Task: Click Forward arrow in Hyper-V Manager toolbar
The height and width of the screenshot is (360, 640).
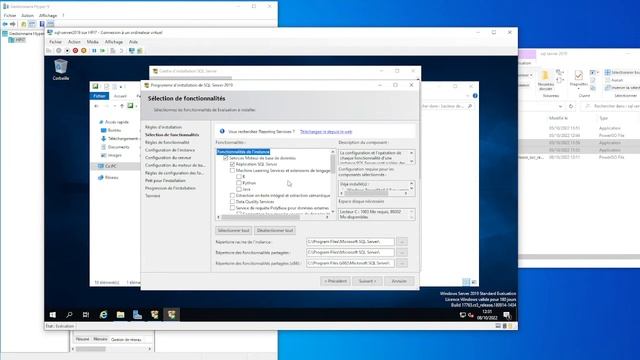Action: point(12,24)
